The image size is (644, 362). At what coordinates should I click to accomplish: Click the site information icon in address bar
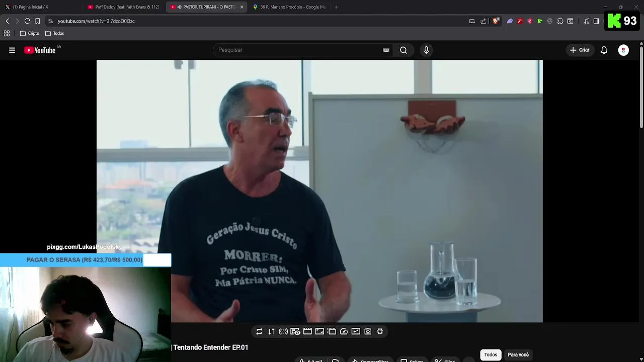(50, 21)
